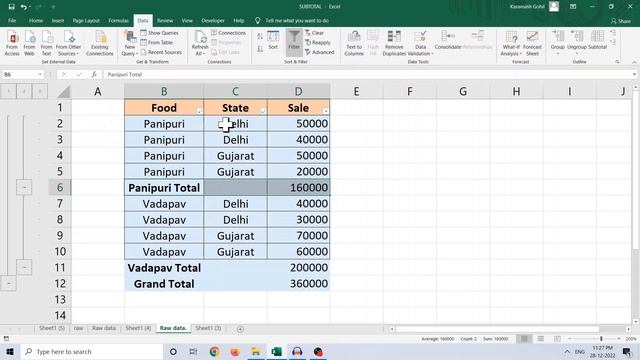Select the 360000 grand total cell
The image size is (640, 360).
click(299, 284)
